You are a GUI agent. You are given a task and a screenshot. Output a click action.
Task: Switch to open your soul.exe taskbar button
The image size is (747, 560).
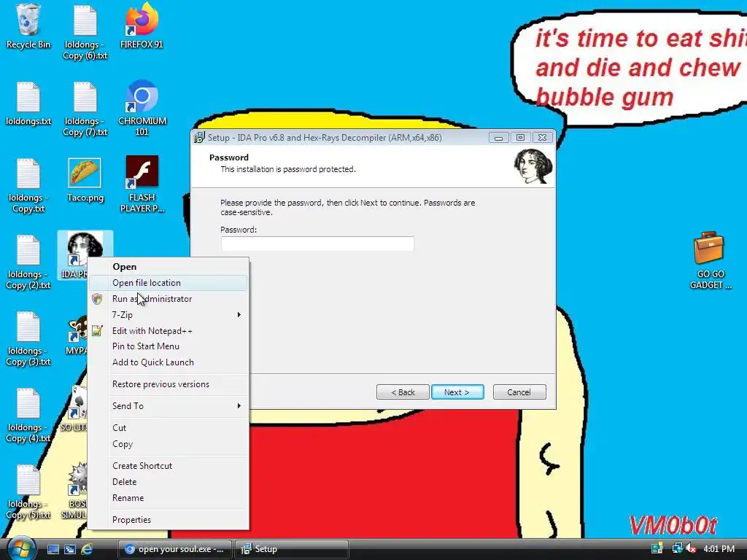[175, 549]
